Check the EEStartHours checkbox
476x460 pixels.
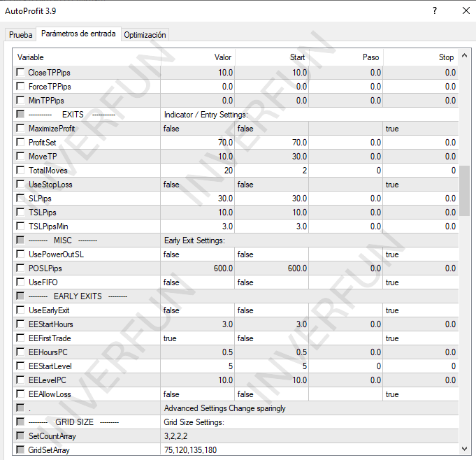click(x=20, y=324)
